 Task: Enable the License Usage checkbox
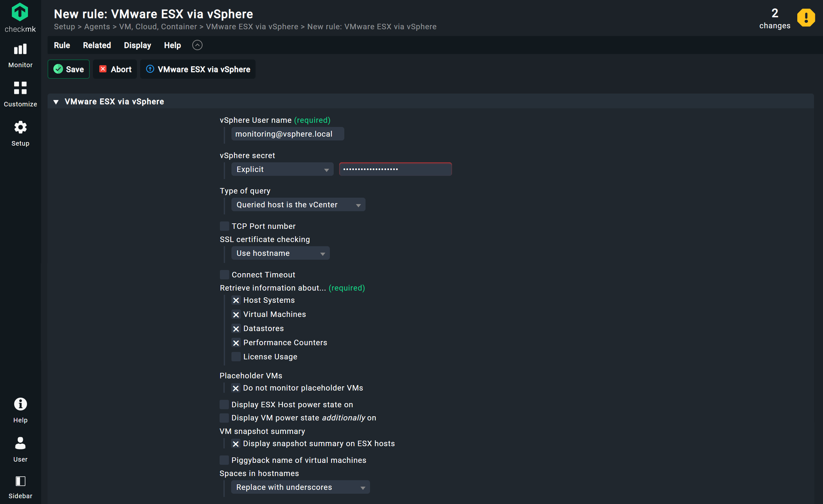point(236,356)
